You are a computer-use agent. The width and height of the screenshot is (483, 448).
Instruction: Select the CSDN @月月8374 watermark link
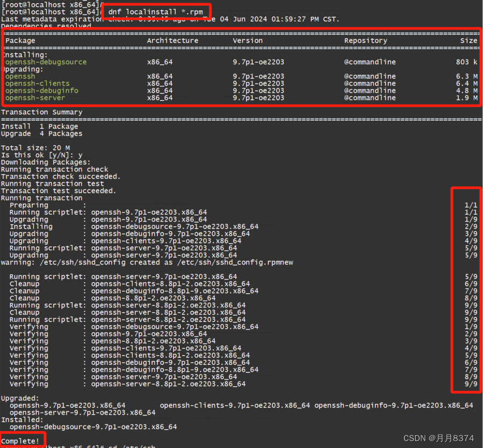[438, 438]
